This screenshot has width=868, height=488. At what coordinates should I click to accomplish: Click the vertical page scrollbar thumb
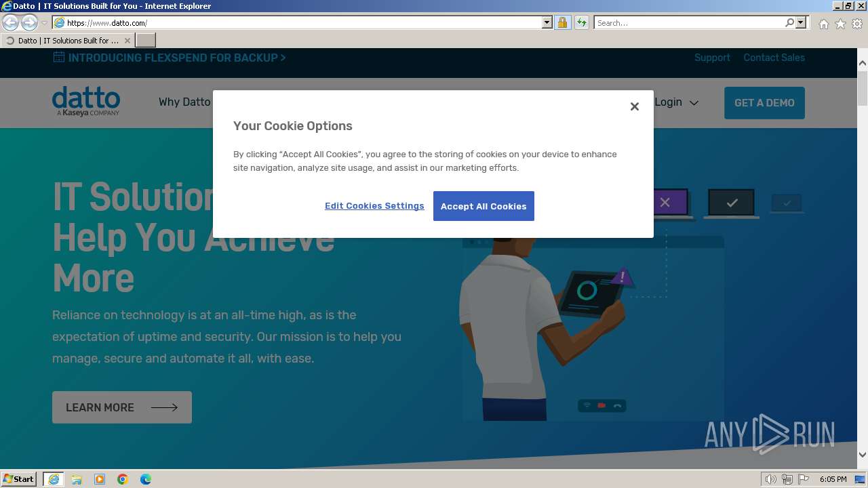pos(863,88)
